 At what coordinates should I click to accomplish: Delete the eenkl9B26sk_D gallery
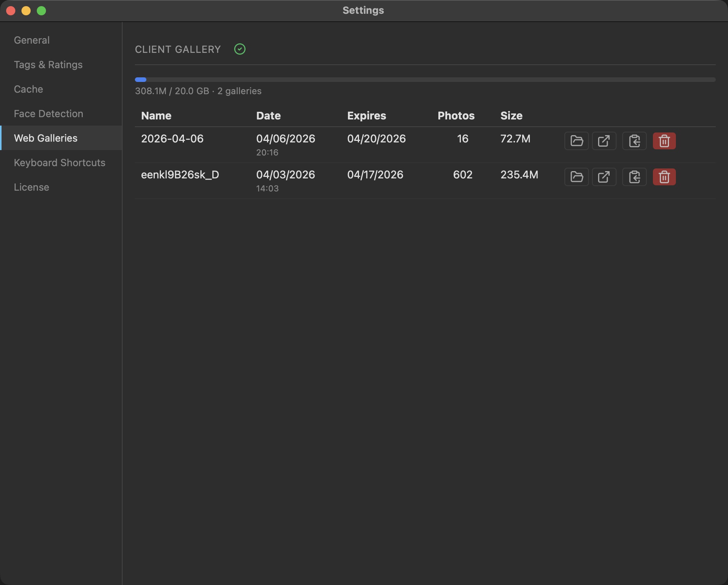tap(664, 177)
